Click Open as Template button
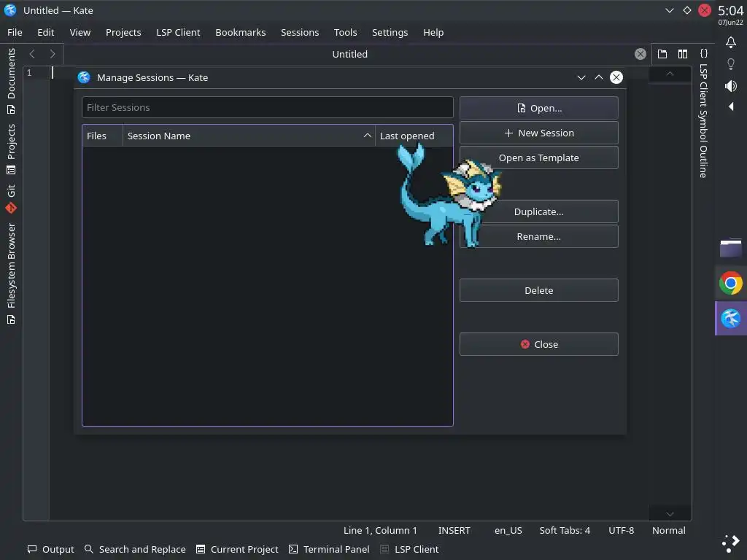 point(539,157)
